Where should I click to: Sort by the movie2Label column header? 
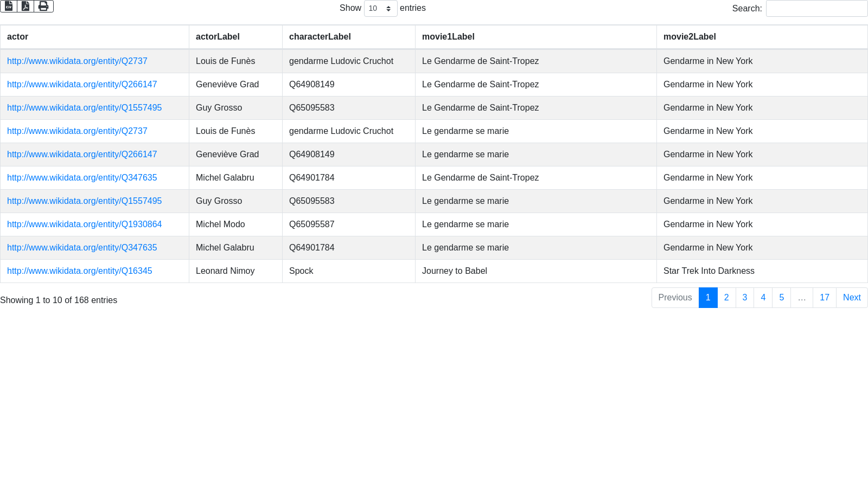(762, 37)
